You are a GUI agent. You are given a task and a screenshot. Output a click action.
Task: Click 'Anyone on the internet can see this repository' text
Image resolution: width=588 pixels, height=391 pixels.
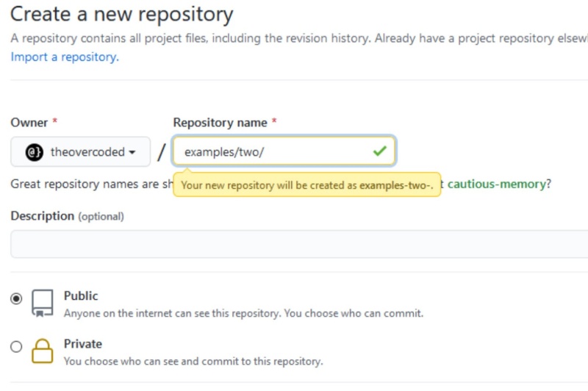[243, 313]
